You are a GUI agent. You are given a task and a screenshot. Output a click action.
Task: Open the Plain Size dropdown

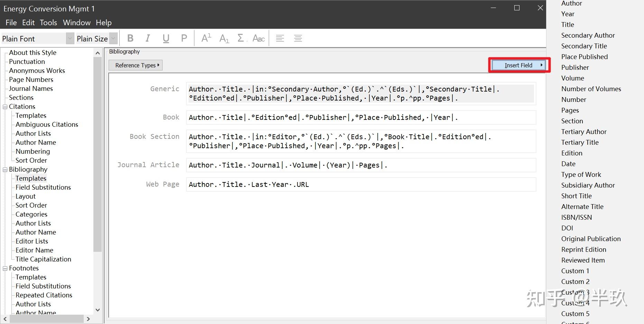tap(113, 38)
